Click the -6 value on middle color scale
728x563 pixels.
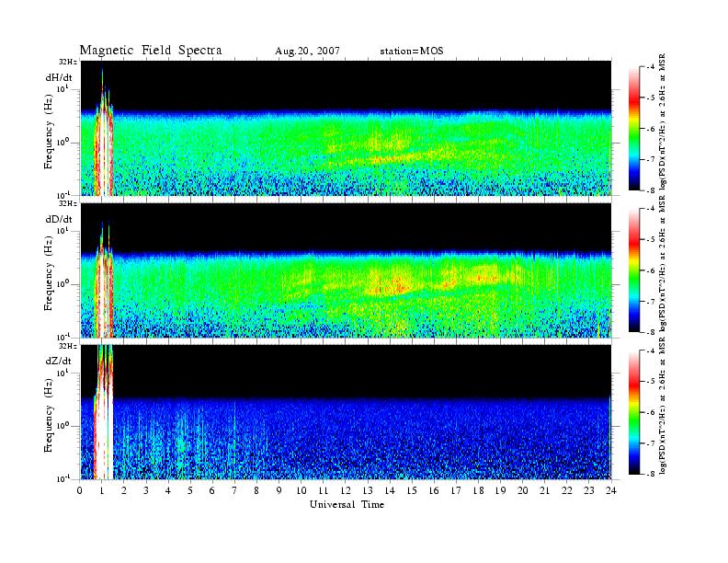click(x=652, y=270)
